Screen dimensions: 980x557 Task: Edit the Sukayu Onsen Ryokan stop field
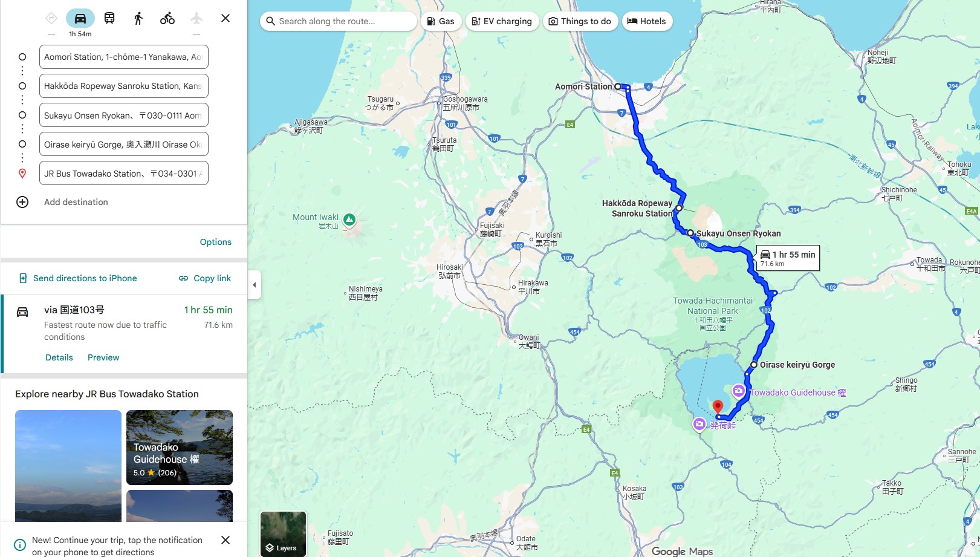124,115
